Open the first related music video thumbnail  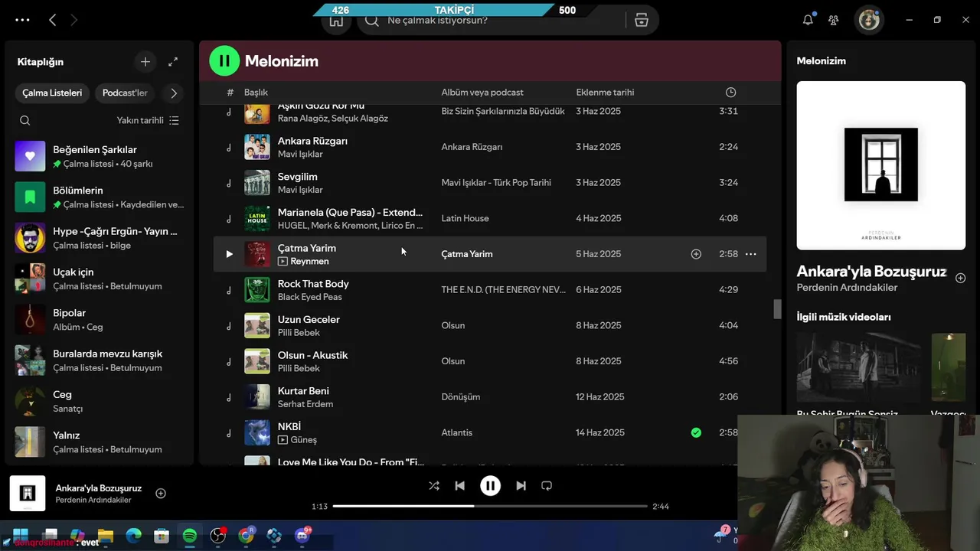pyautogui.click(x=859, y=369)
